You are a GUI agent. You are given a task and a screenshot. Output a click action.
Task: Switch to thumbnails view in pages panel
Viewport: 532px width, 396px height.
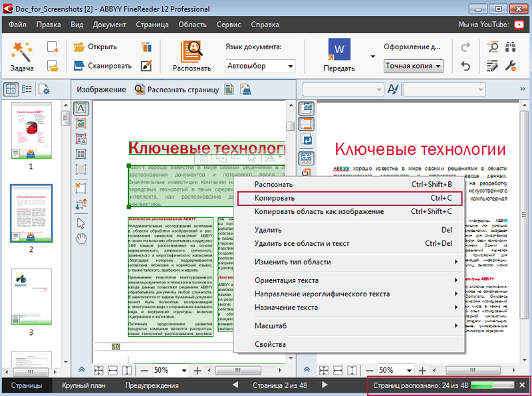coord(11,89)
